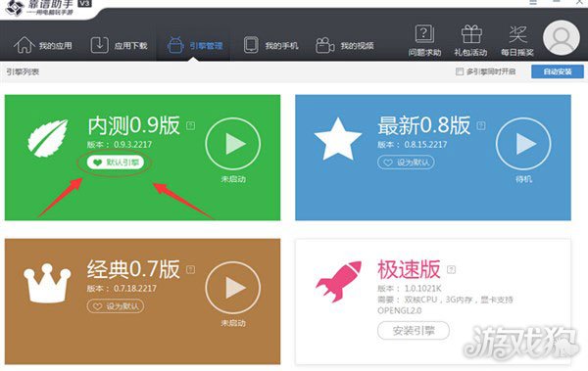
Task: Click the 经典0.7版 title text
Action: pyautogui.click(x=133, y=269)
